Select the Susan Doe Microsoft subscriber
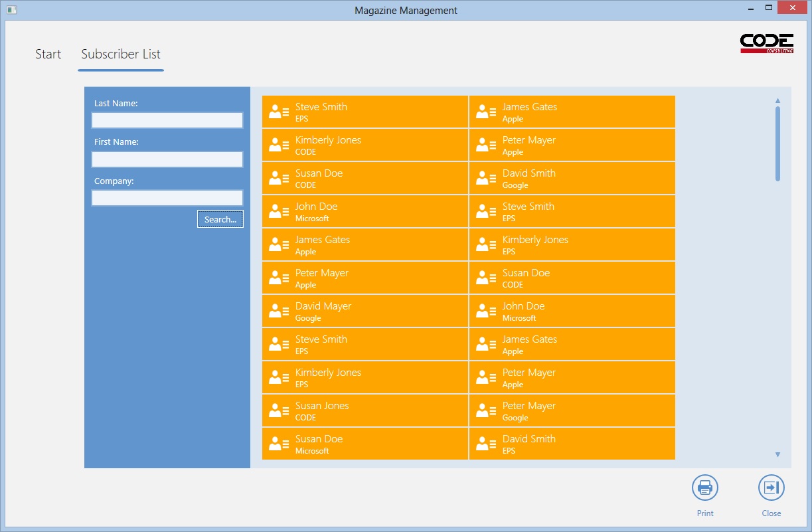Viewport: 812px width, 532px height. (365, 444)
